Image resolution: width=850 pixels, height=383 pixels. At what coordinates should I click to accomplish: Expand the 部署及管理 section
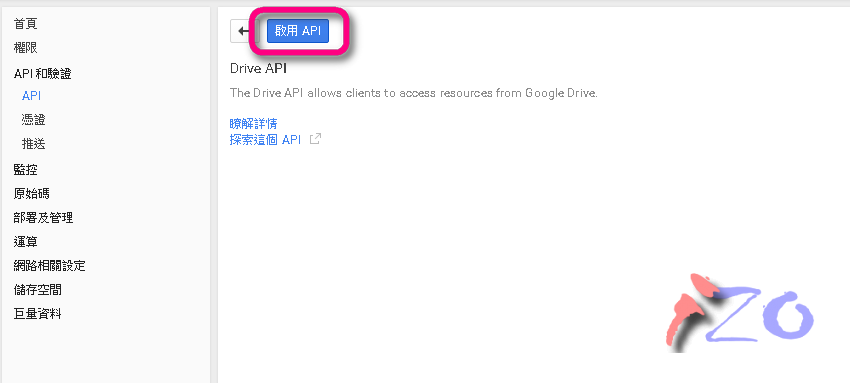[43, 218]
